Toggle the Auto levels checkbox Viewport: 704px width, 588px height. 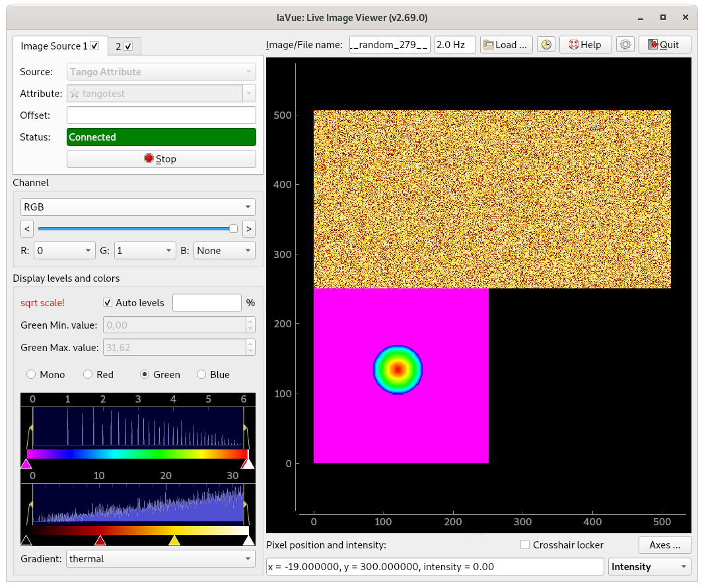[108, 302]
